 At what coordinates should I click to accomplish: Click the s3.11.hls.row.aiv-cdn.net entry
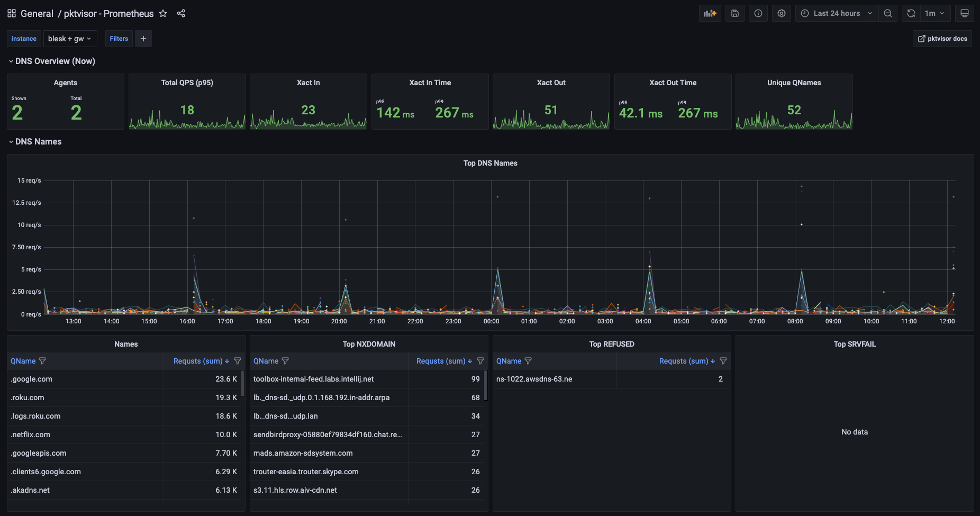[295, 490]
